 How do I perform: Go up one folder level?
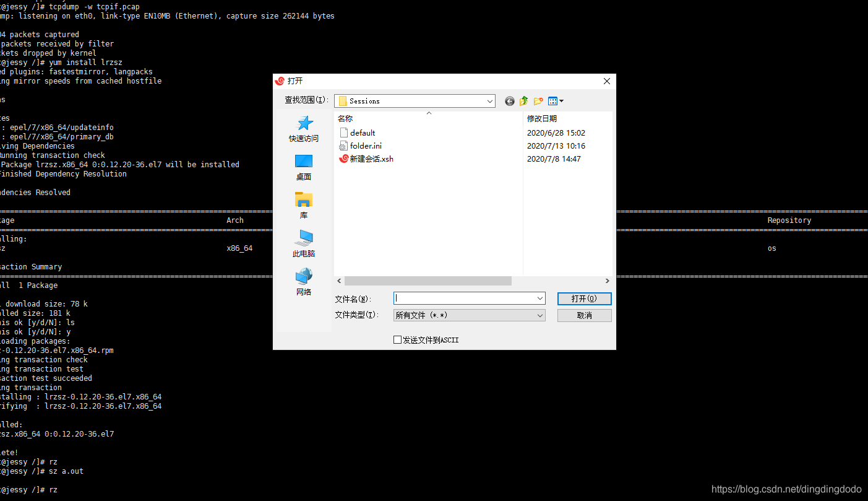[524, 101]
